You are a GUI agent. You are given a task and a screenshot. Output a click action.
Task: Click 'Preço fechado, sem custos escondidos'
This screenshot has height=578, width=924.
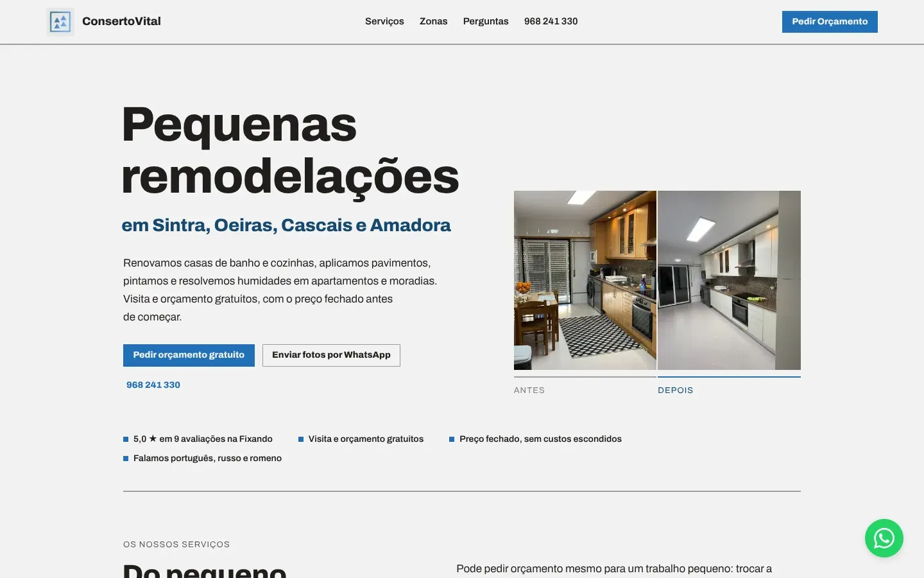540,439
